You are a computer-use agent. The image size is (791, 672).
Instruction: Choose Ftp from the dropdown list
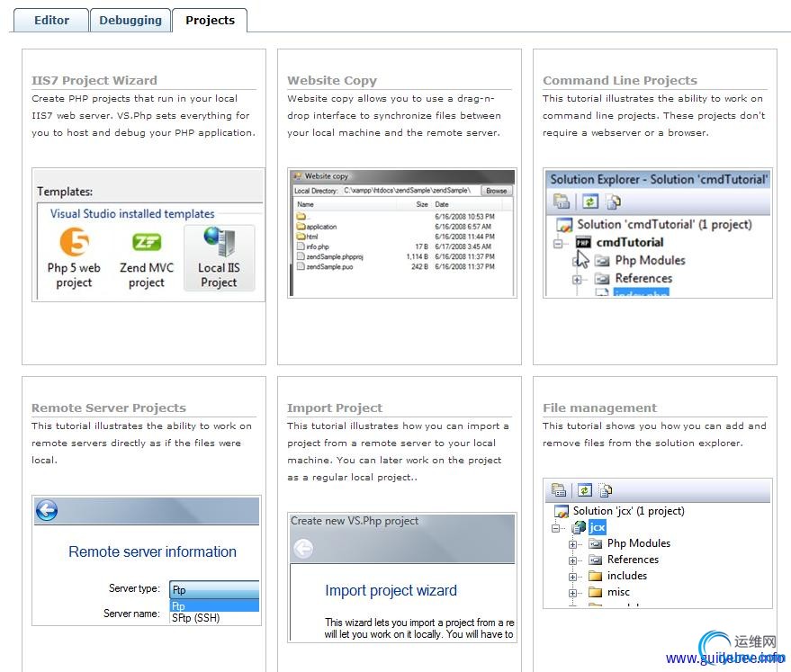tap(214, 605)
